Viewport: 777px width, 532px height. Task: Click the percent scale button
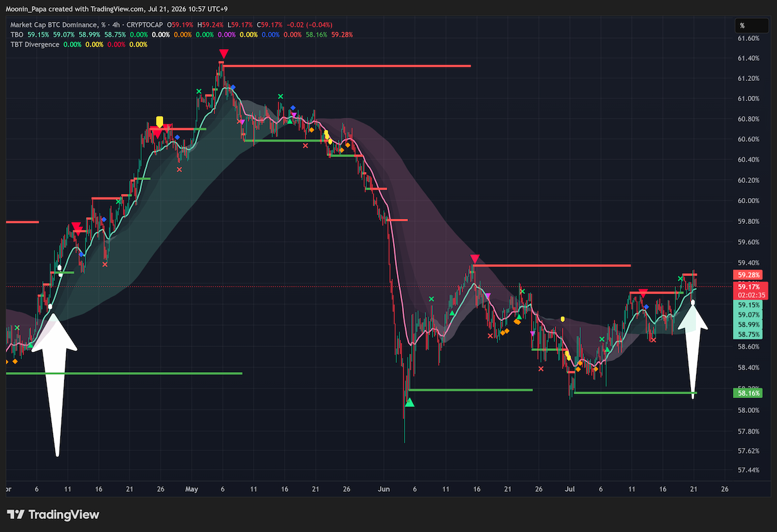(751, 25)
